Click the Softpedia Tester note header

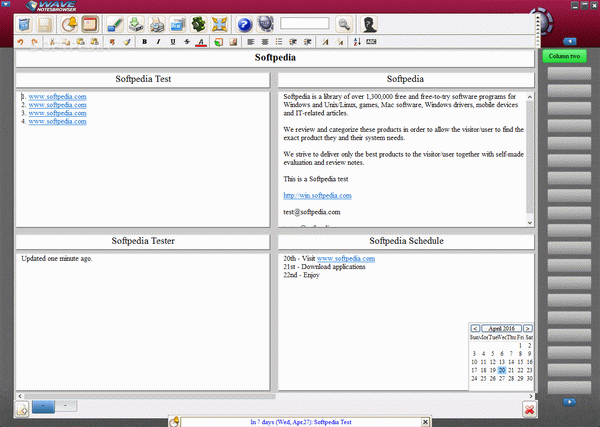pos(143,241)
